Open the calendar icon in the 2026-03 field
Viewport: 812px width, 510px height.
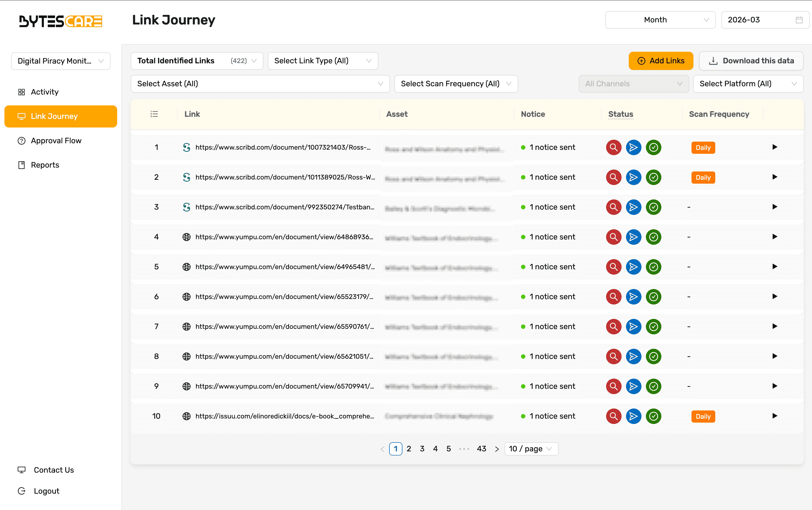(799, 20)
